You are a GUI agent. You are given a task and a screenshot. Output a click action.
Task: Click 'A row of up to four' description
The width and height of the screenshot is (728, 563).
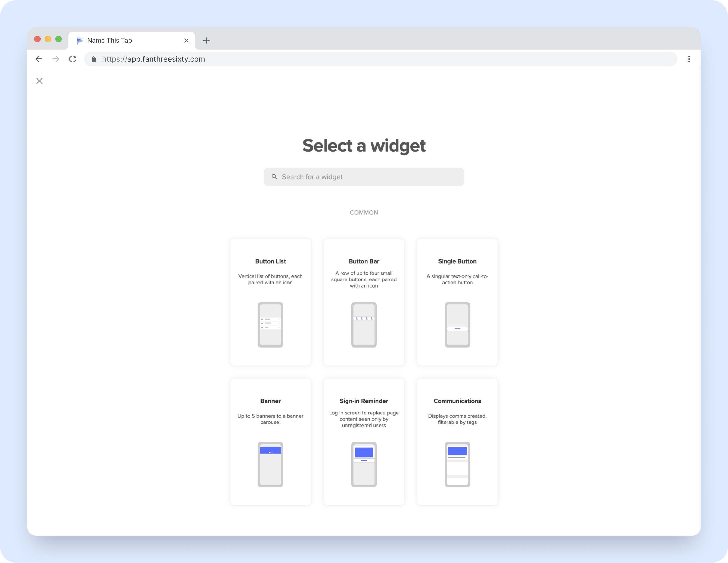pyautogui.click(x=364, y=279)
